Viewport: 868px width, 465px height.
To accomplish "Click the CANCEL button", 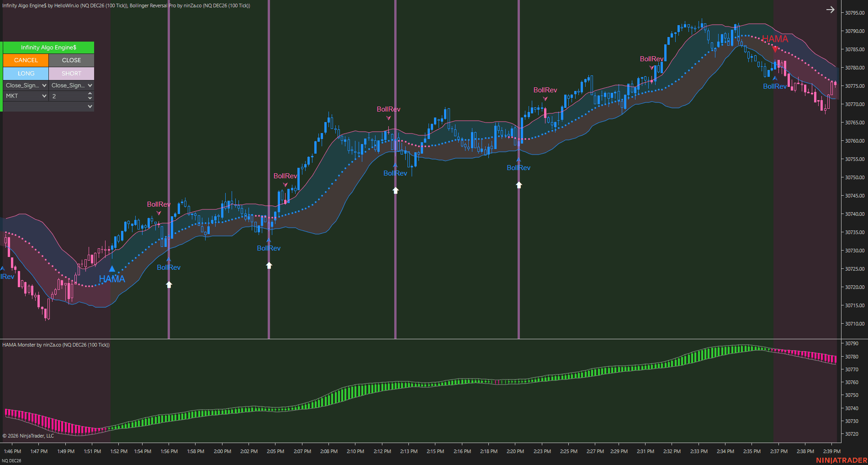I will (x=26, y=60).
